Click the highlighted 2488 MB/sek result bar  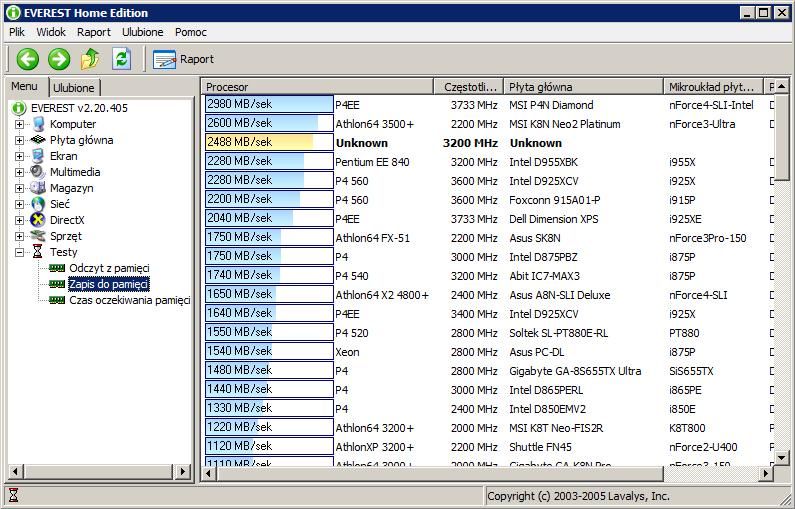click(269, 142)
